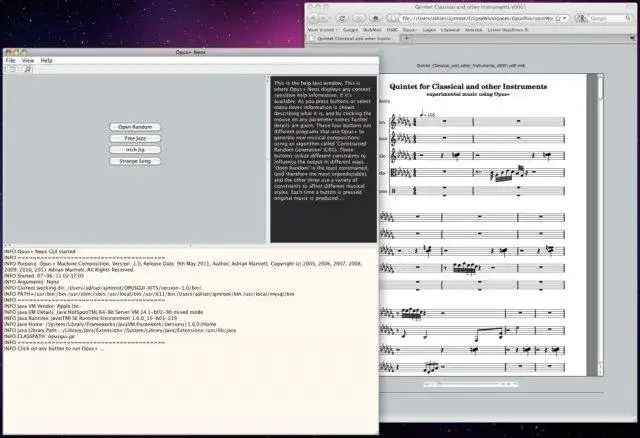Click the bookmark star in the address bar
The height and width of the screenshot is (438, 640).
pyautogui.click(x=558, y=18)
